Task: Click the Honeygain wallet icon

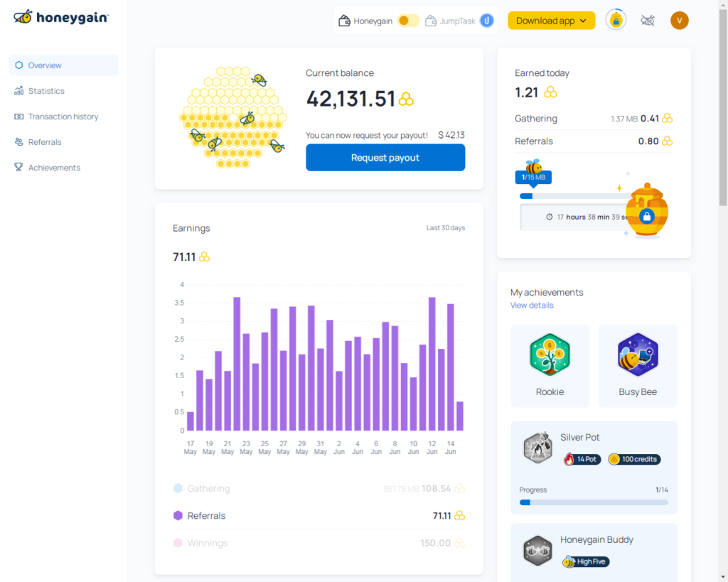Action: click(x=344, y=21)
